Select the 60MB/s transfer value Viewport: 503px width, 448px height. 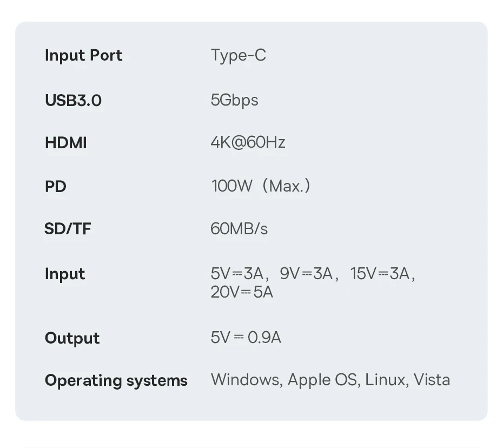(239, 229)
